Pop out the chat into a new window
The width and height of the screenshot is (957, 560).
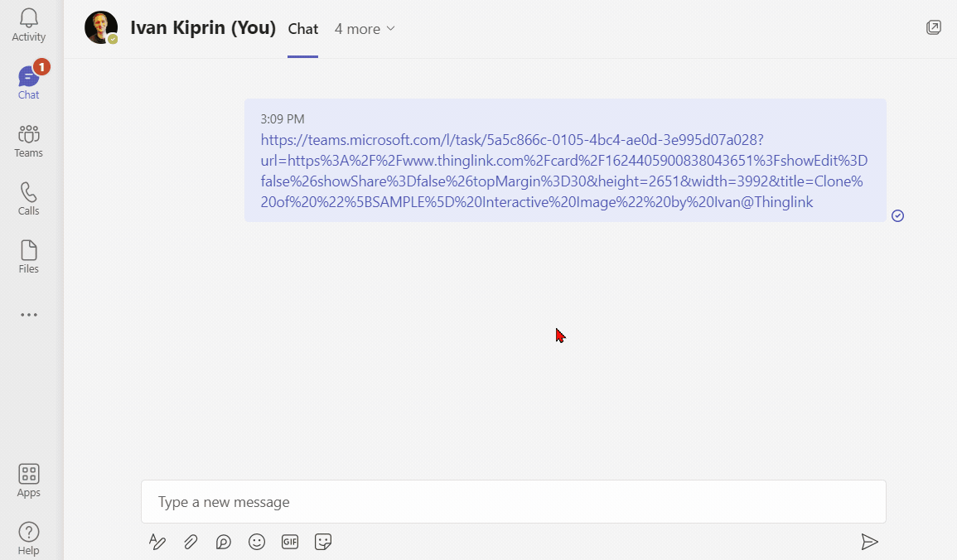(934, 27)
